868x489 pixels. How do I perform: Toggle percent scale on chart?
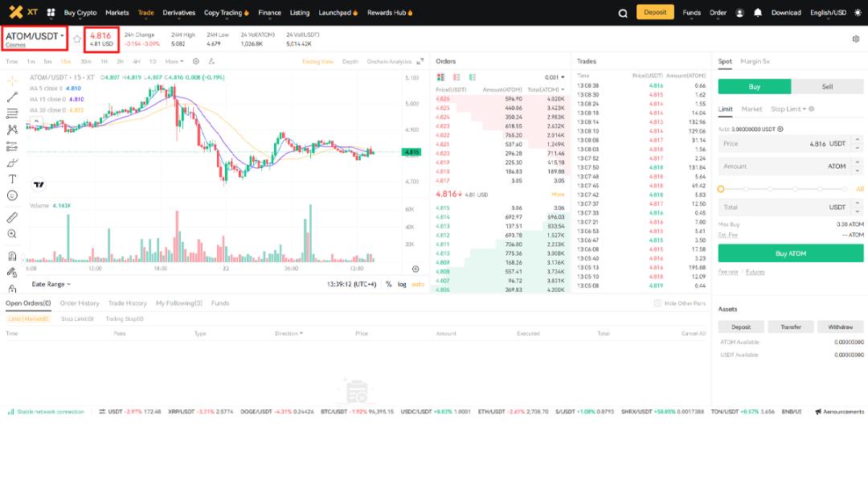click(x=389, y=284)
